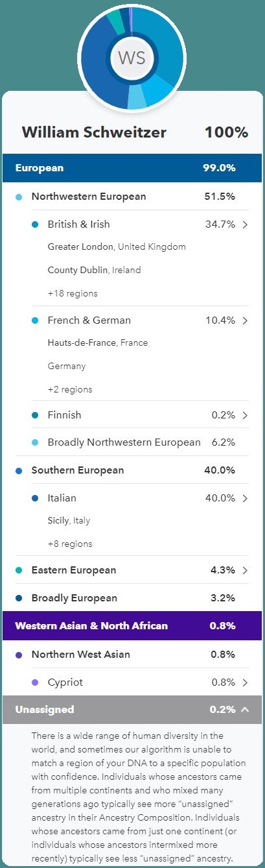Expand British & Irish details chevron

point(245,224)
